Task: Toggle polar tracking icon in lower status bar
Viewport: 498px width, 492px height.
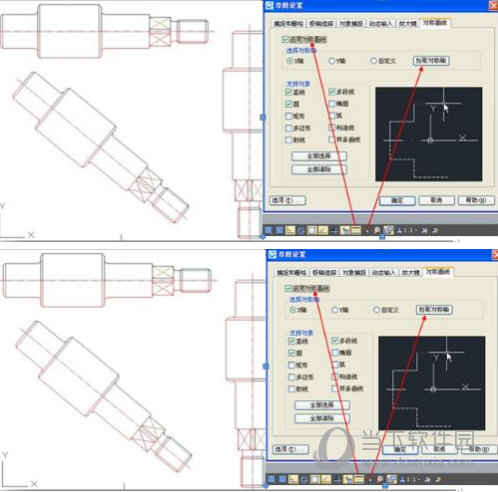Action: (304, 479)
